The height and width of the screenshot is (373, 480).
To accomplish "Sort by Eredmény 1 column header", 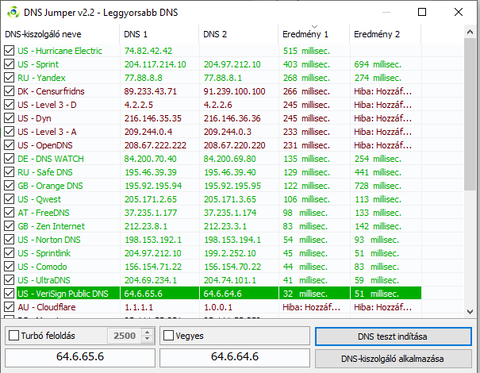I will (314, 34).
